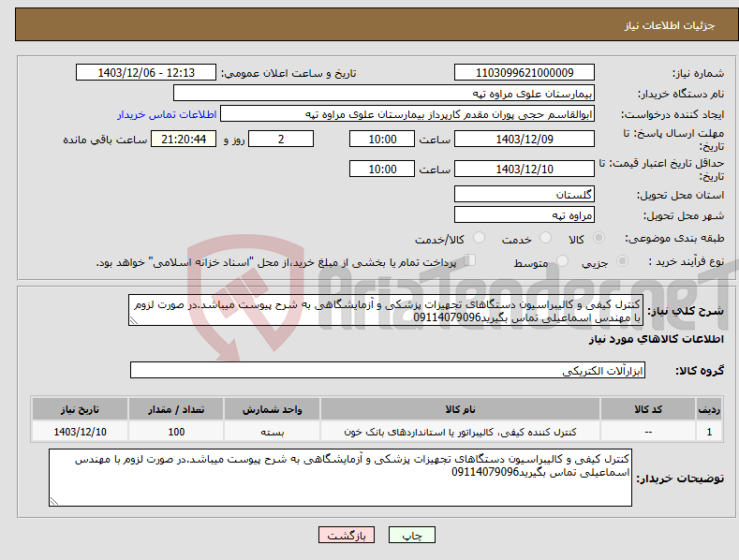Image resolution: width=739 pixels, height=560 pixels.
Task: Click the تعداد / مقدار column header
Action: click(x=176, y=409)
